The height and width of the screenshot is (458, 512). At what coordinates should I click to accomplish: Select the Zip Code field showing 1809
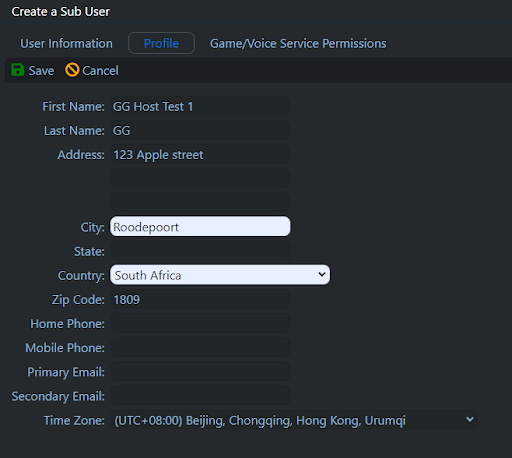pos(200,299)
